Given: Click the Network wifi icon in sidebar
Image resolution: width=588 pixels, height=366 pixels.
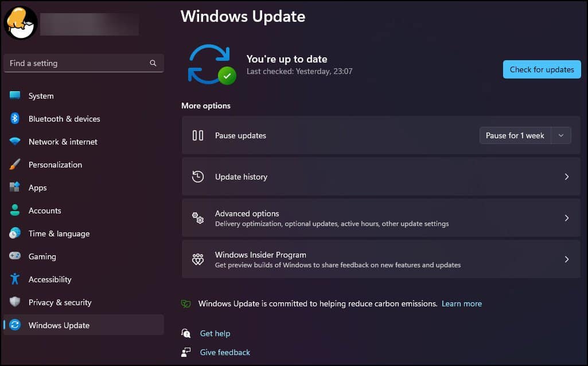Looking at the screenshot, I should coord(15,141).
